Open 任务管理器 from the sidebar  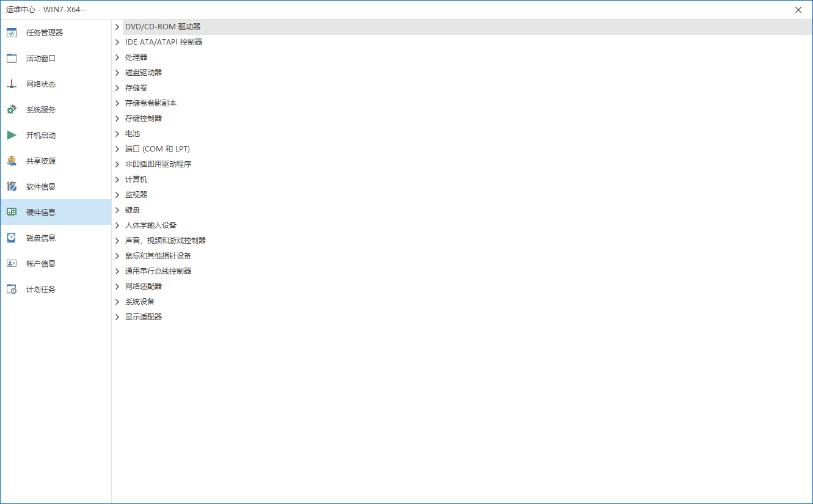56,33
